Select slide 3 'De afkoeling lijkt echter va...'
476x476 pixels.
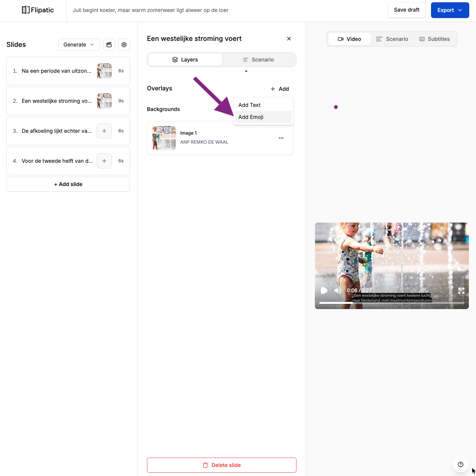tap(68, 131)
